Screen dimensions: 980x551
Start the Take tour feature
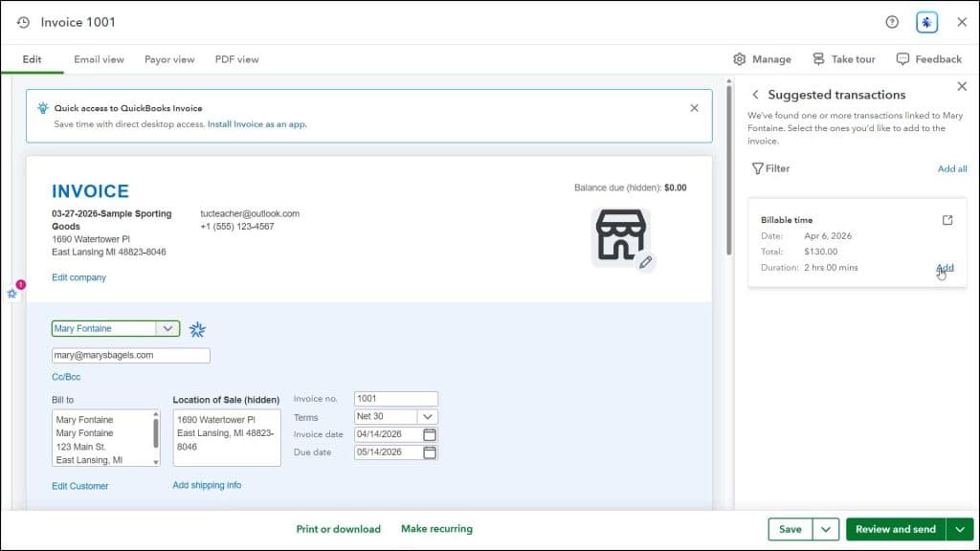point(843,58)
